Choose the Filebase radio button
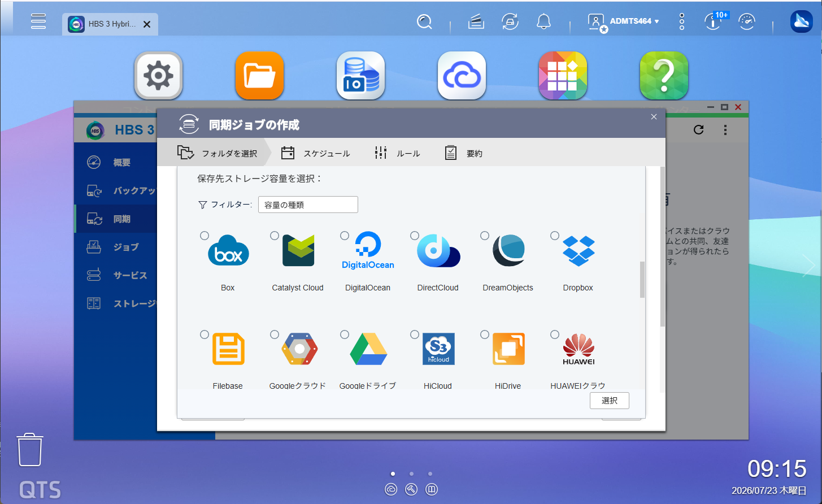Viewport: 822px width, 504px height. point(205,334)
